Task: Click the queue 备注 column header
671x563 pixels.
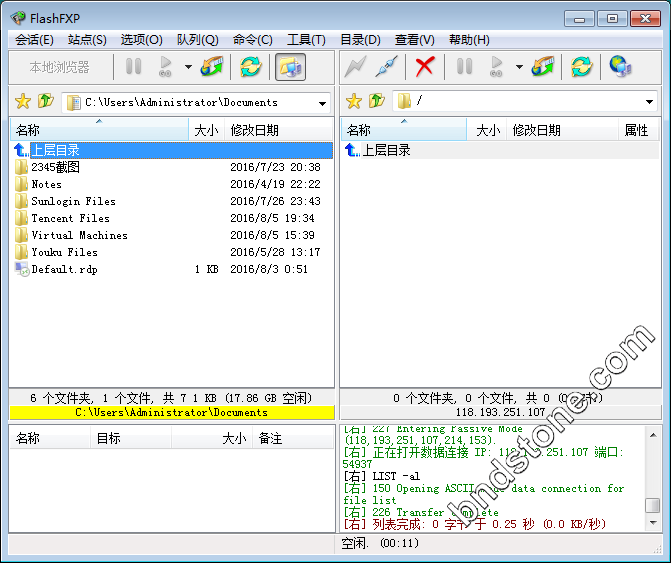Action: [x=293, y=438]
